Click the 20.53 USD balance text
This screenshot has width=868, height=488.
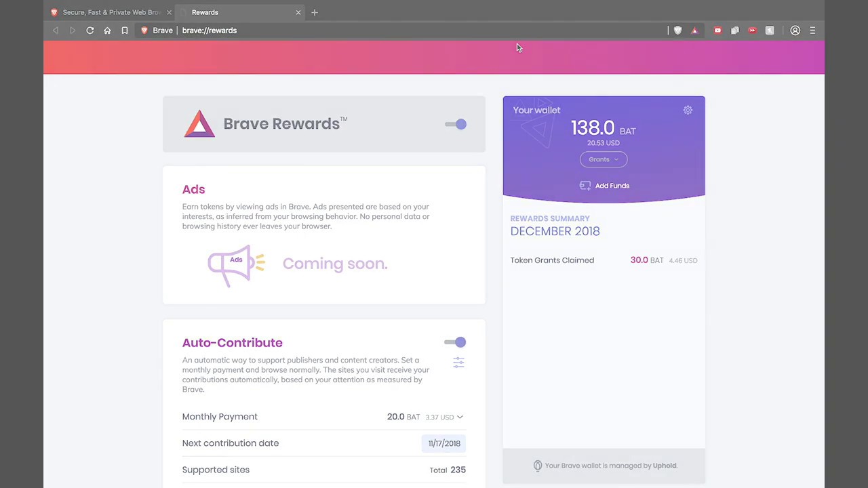click(604, 143)
